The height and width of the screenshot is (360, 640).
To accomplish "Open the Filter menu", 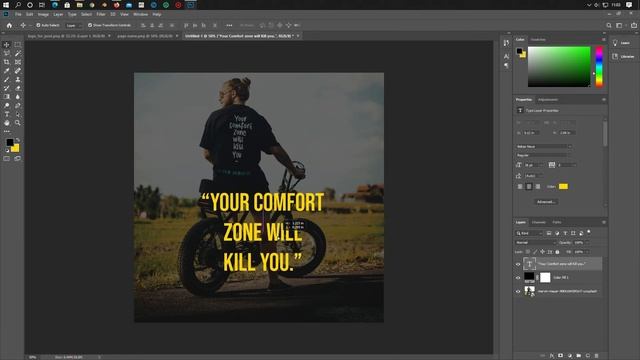I will (101, 14).
